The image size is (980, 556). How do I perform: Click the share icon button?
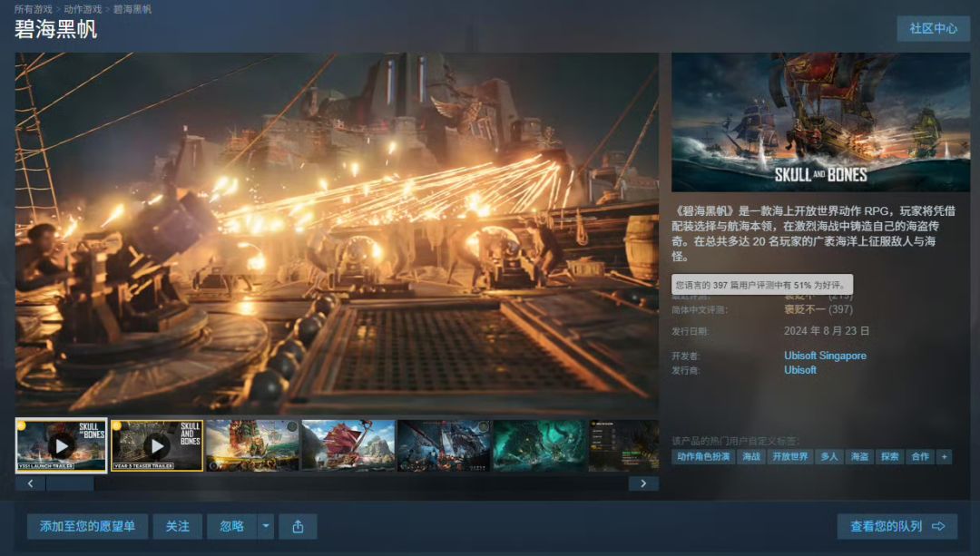coord(299,527)
